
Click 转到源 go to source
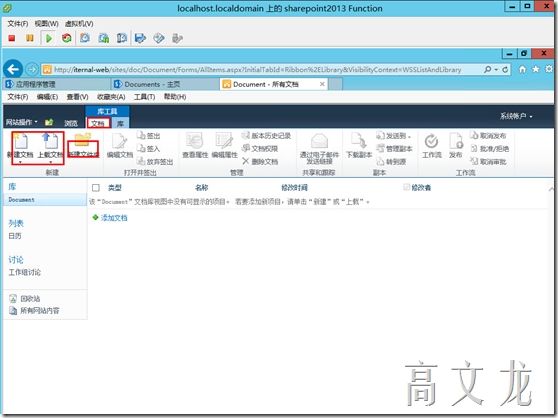391,162
